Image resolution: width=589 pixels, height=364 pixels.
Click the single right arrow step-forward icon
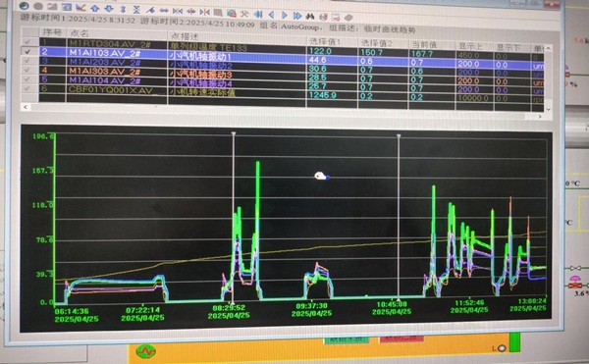(285, 16)
